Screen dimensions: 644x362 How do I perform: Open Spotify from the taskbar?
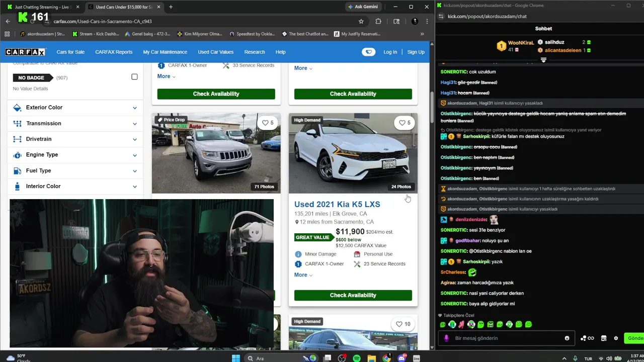pos(357,358)
